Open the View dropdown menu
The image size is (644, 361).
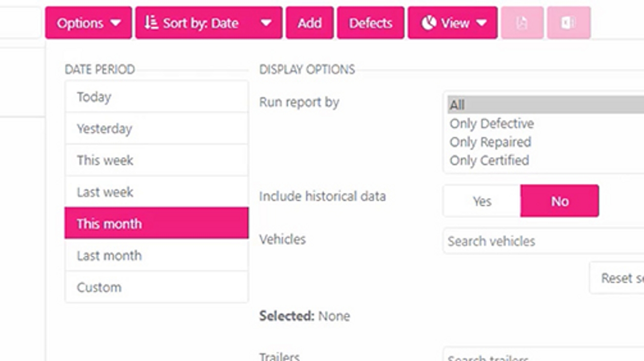[452, 22]
